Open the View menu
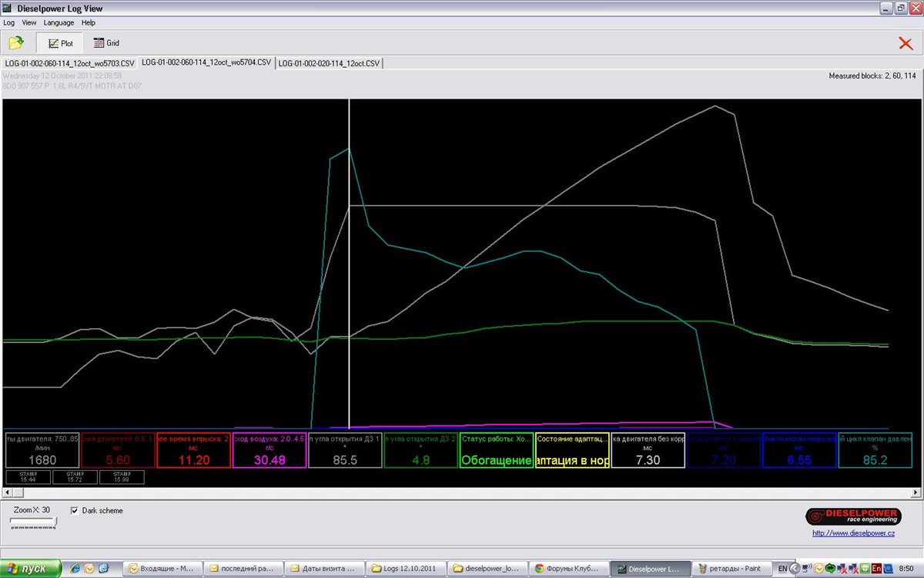924x578 pixels. 29,23
